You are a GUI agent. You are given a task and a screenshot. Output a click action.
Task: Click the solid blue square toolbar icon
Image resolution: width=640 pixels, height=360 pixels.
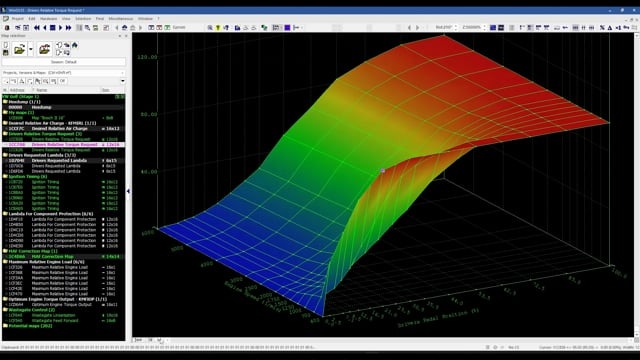(287, 28)
